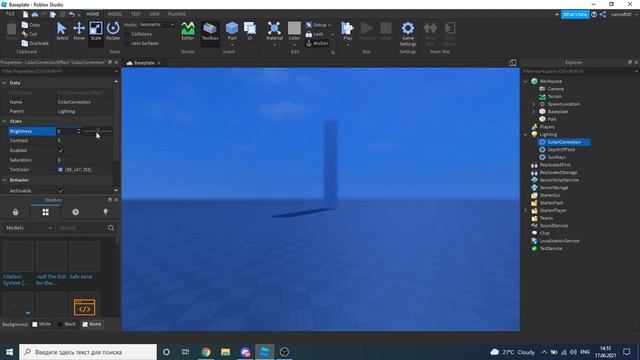Open the UI editor button
Image resolution: width=640 pixels, height=360 pixels.
pyautogui.click(x=249, y=31)
